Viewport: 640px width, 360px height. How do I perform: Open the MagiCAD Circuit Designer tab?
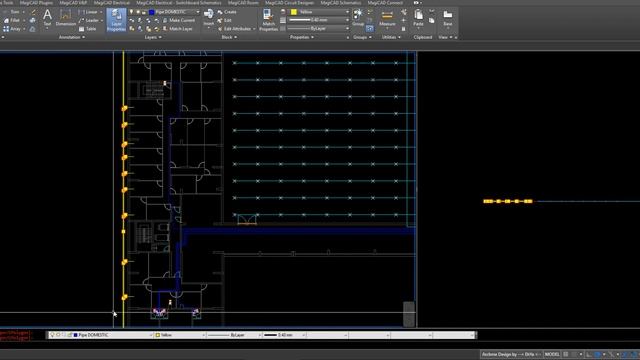point(289,2)
